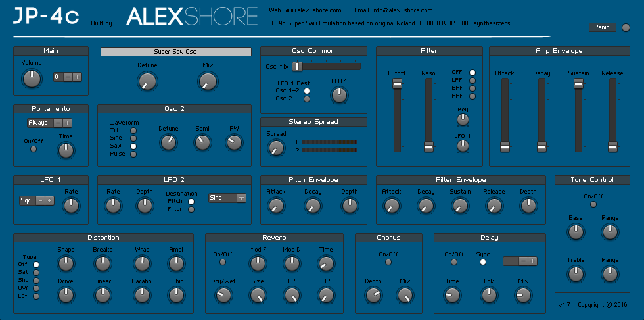Toggle Tone Control On/Off
This screenshot has width=644, height=320.
[x=593, y=204]
